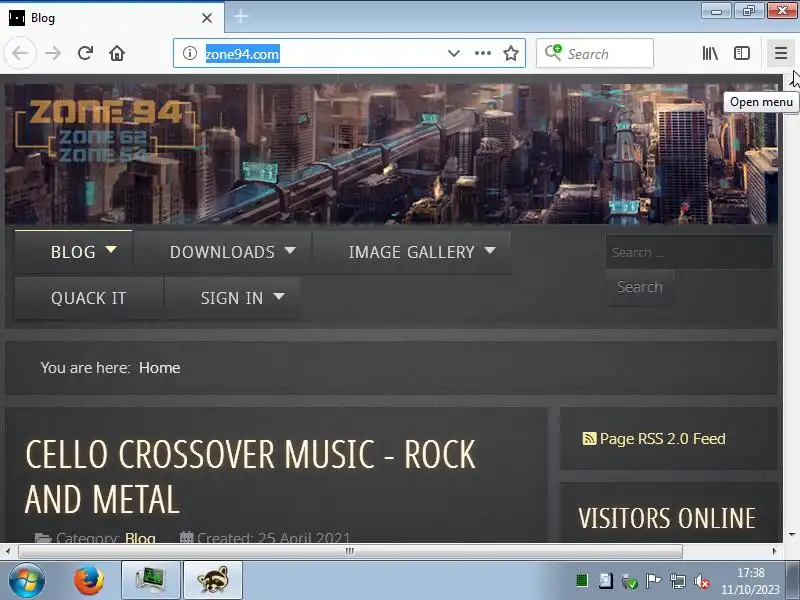
Task: Follow the Home breadcrumb link
Action: pos(159,368)
